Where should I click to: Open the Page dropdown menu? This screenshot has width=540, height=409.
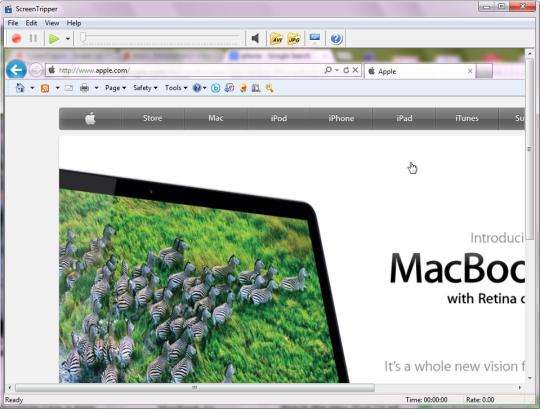point(115,88)
